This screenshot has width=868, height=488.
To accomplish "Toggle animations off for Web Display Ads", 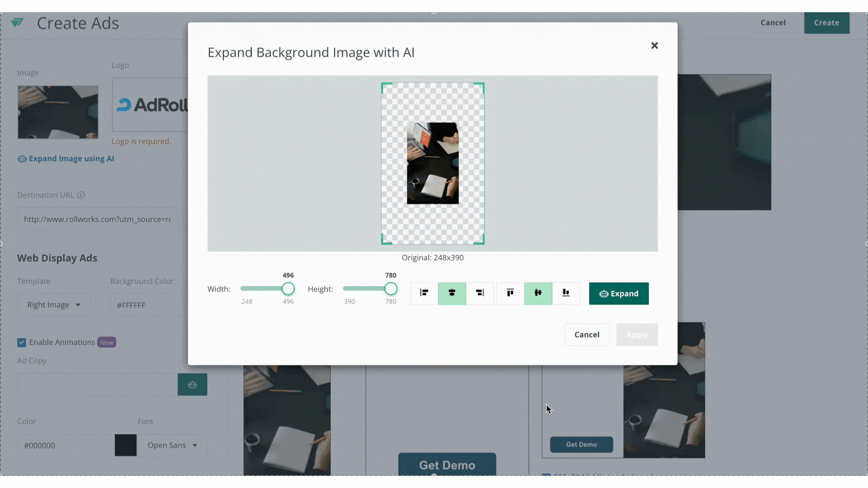I will pos(21,342).
